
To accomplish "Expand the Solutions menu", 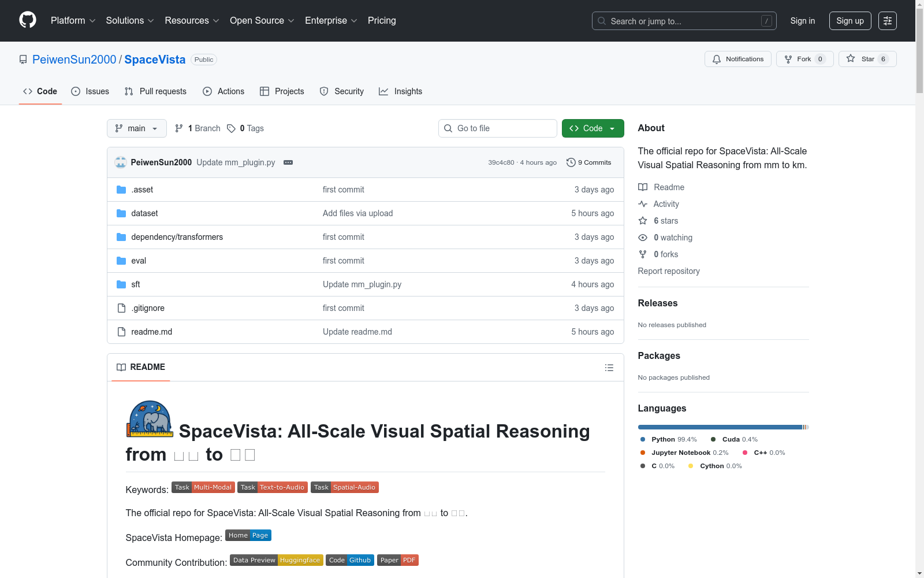I will (130, 21).
